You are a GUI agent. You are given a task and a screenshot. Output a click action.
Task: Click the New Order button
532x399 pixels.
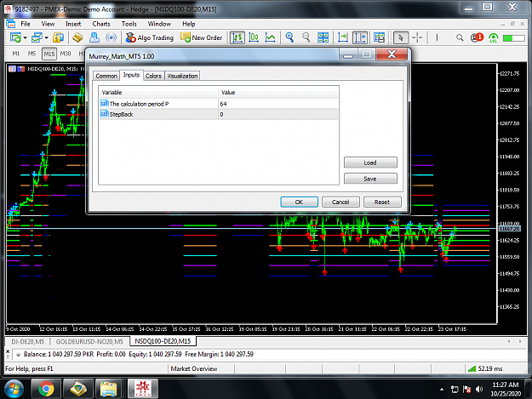201,37
